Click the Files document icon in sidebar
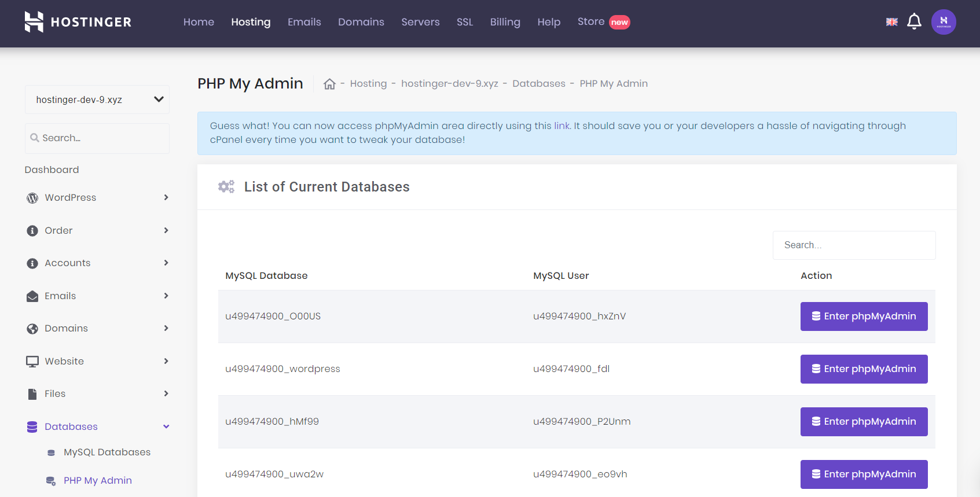The image size is (980, 497). click(x=32, y=394)
